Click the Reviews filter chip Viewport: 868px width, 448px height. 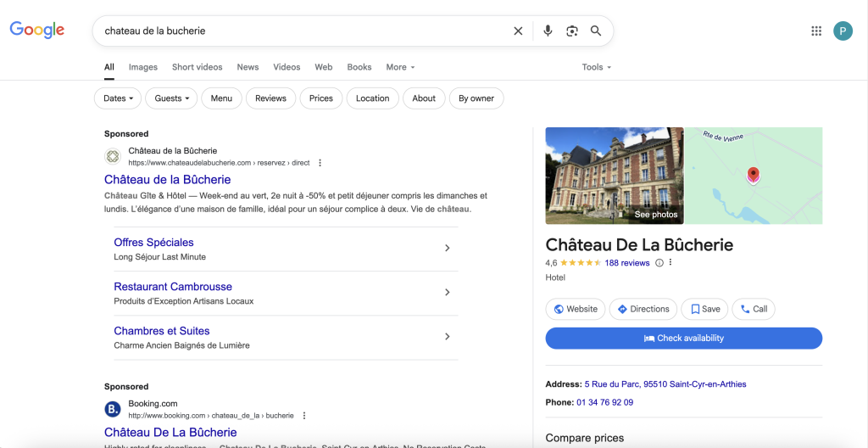tap(270, 98)
